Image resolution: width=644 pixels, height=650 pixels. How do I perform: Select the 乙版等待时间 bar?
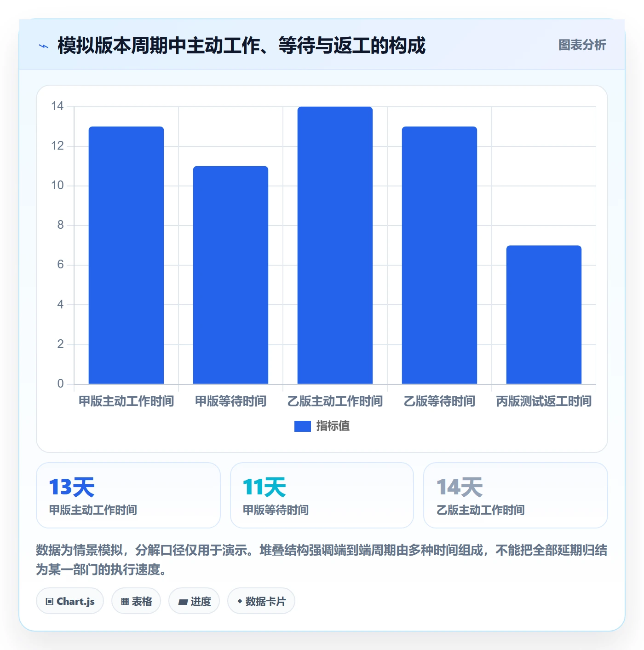point(439,255)
